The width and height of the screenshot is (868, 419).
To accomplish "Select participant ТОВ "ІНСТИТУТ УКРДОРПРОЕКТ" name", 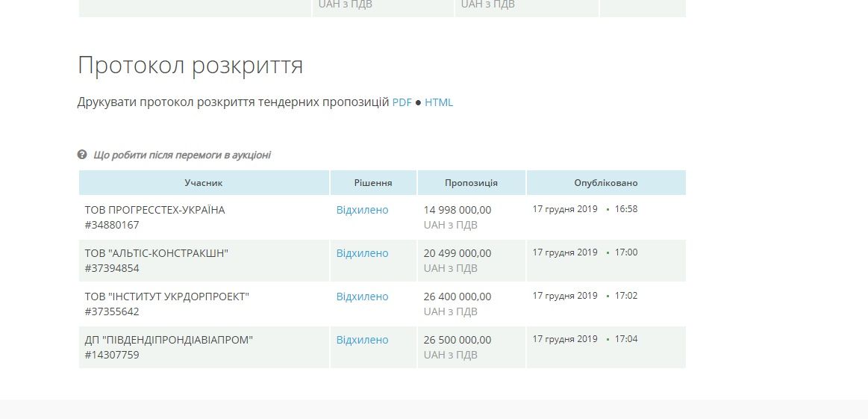I will 167,297.
